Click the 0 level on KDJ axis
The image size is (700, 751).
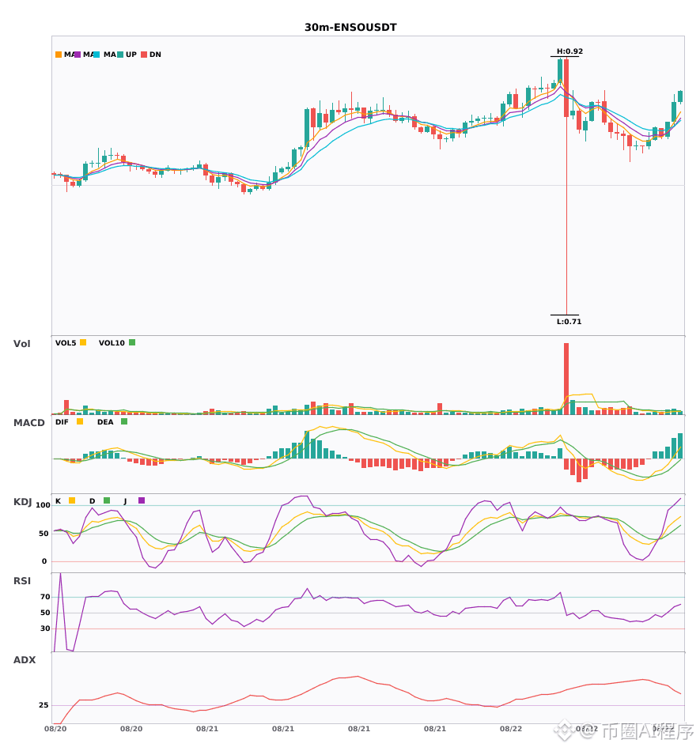(44, 561)
